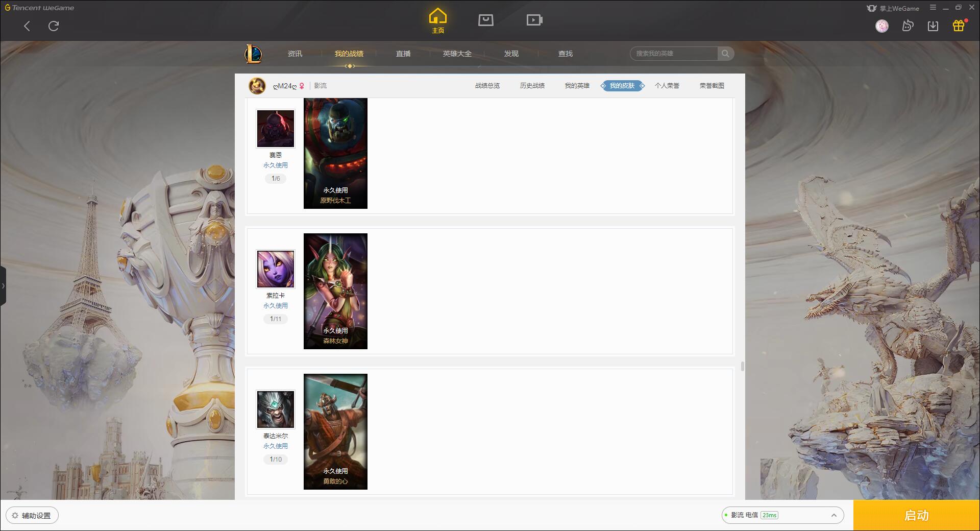Refresh the page with the reload icon
This screenshot has height=531, width=980.
point(54,26)
